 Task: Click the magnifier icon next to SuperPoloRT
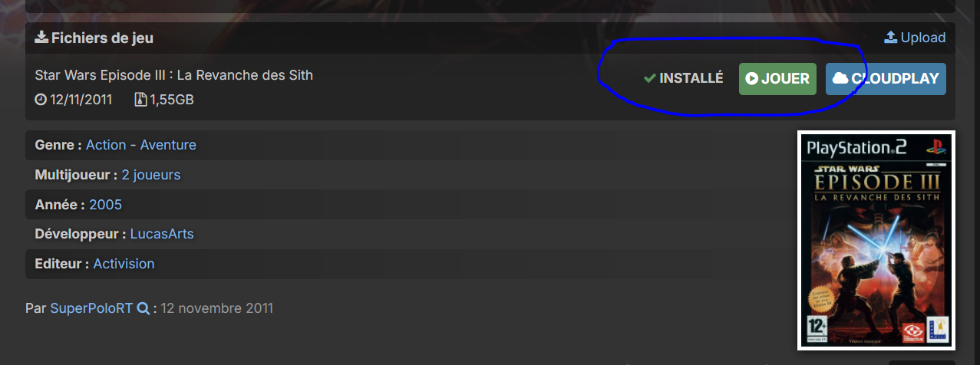[x=143, y=309]
